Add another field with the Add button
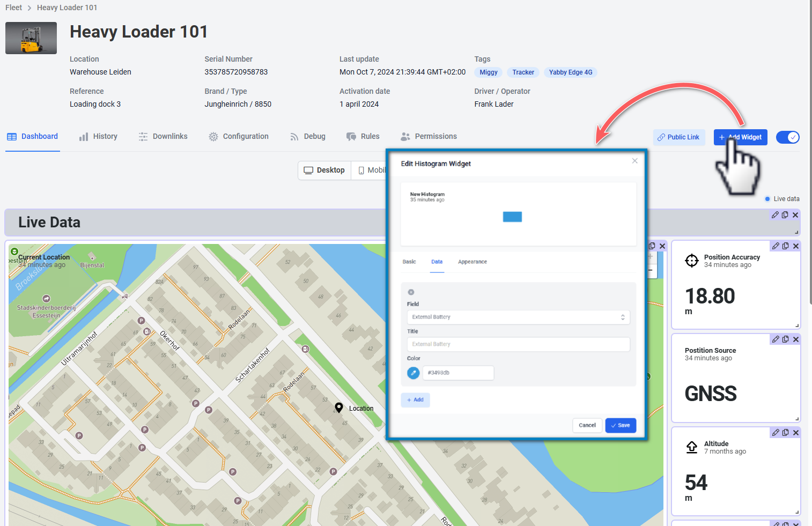 coord(415,400)
